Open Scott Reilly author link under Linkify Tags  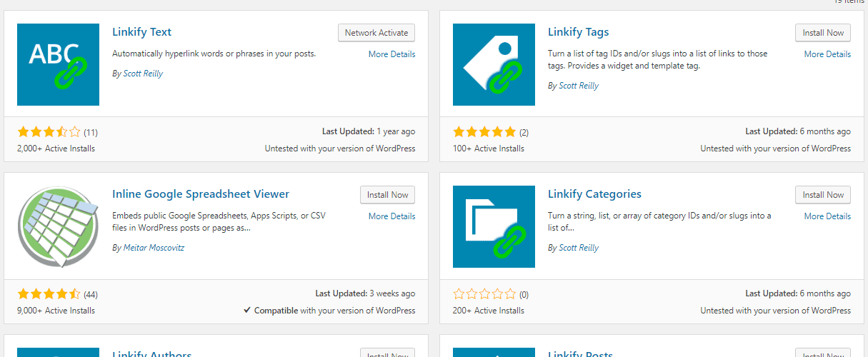579,86
